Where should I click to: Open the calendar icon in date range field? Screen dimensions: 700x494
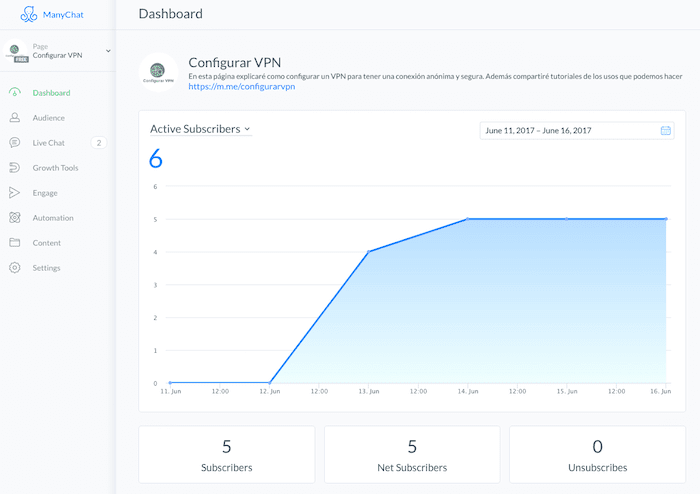pos(665,130)
